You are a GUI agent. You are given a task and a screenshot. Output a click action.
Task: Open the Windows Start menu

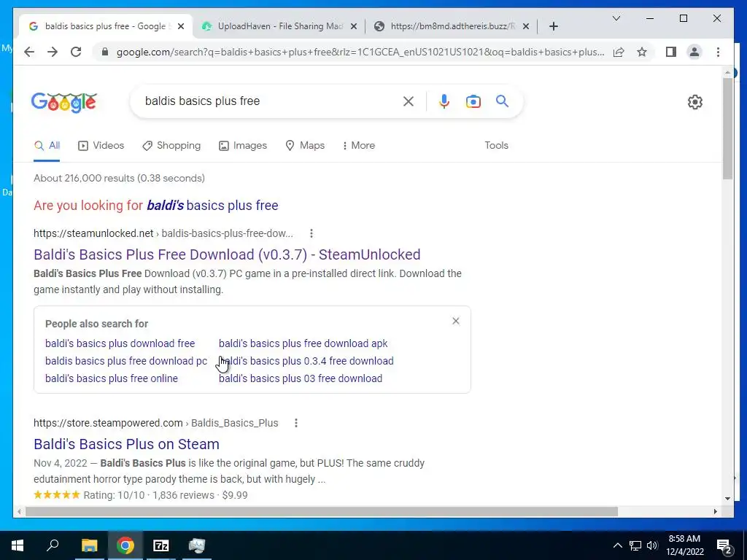click(18, 545)
